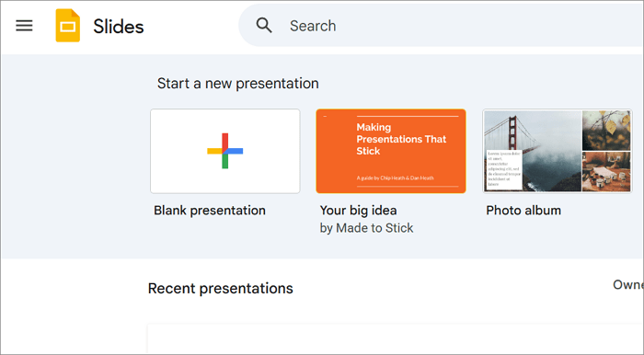Click the by Made to Stick subtitle
This screenshot has height=355, width=644.
point(366,228)
